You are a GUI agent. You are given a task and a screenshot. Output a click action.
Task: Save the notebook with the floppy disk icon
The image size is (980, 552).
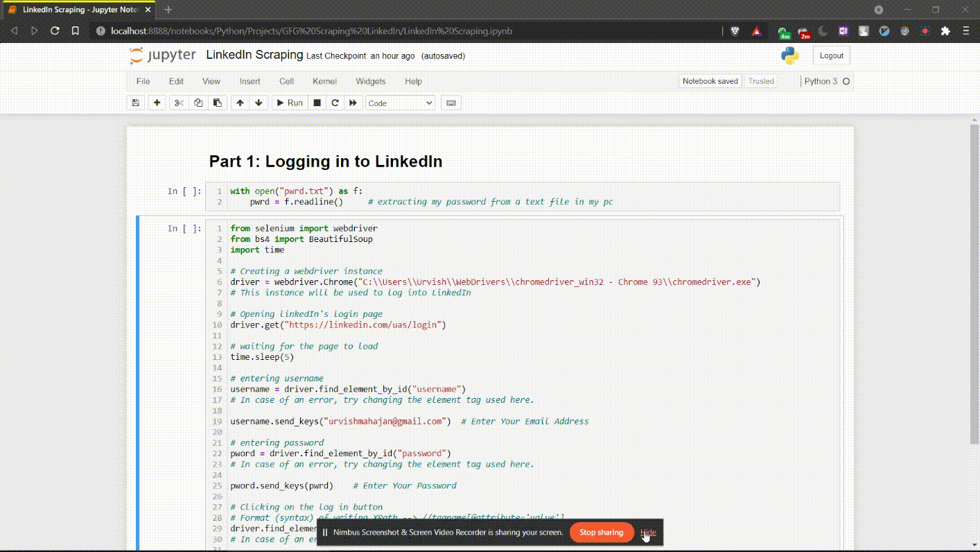136,103
